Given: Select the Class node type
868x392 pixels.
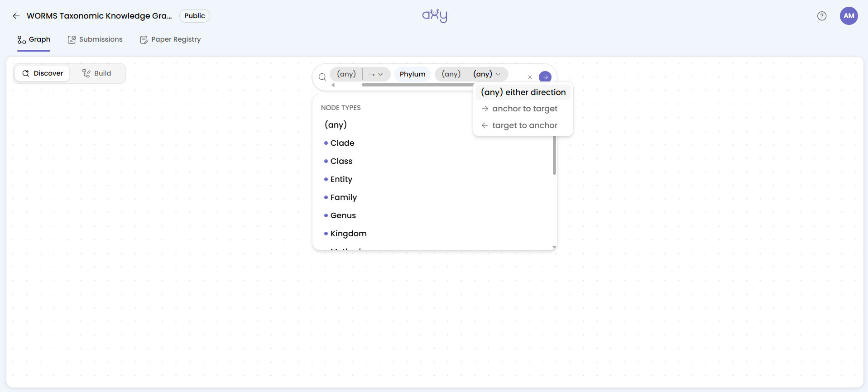Looking at the screenshot, I should [x=341, y=161].
